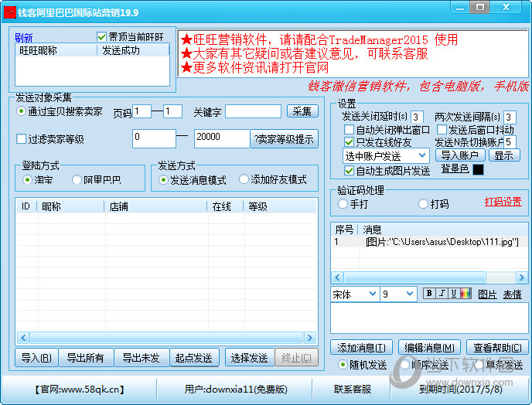Click message list left scroll arrow
This screenshot has height=405, width=532.
[337, 277]
